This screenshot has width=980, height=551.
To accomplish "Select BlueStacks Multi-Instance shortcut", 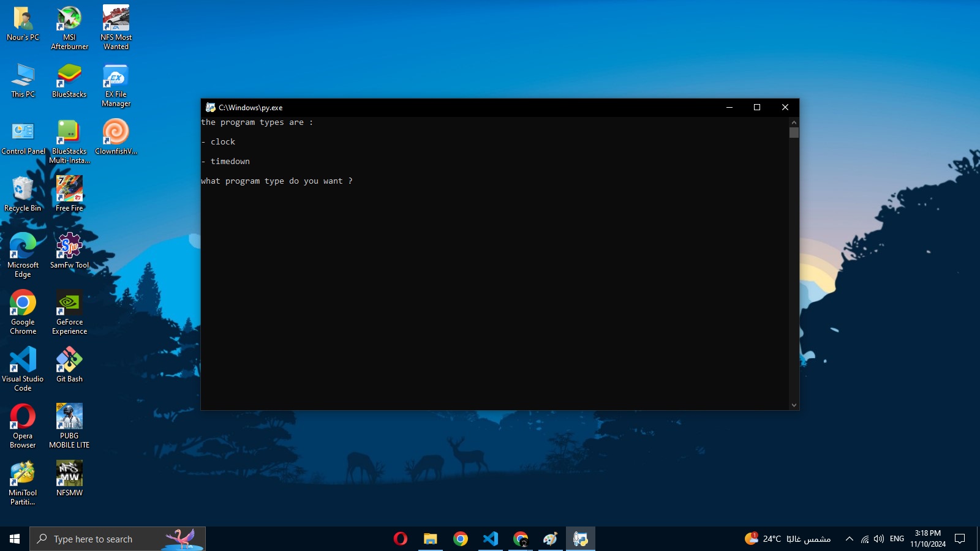I will coord(69,142).
